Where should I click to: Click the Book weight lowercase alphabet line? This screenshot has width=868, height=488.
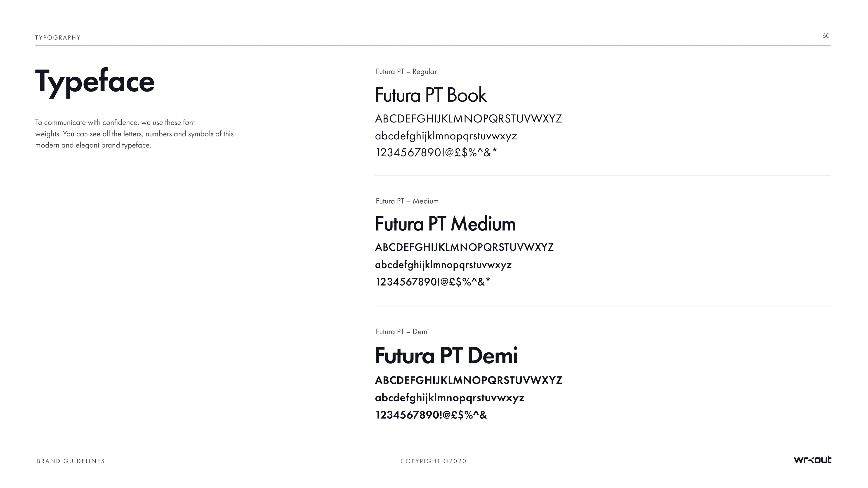click(446, 136)
